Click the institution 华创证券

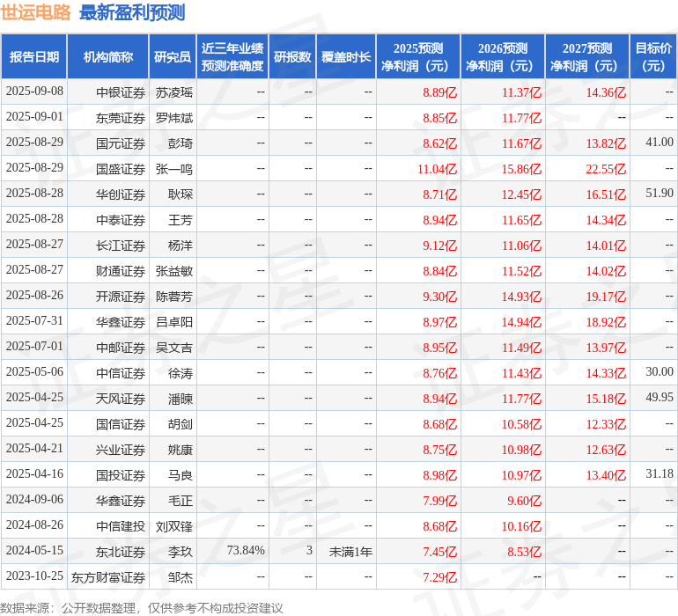[x=121, y=194]
